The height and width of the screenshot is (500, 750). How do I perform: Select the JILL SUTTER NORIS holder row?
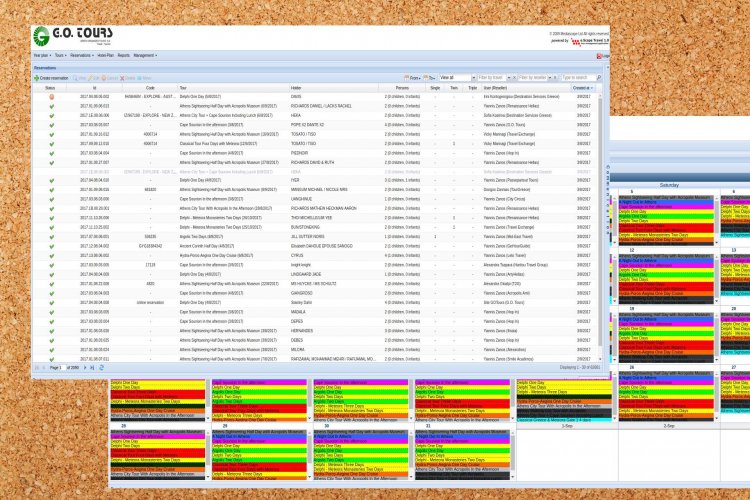[x=315, y=237]
